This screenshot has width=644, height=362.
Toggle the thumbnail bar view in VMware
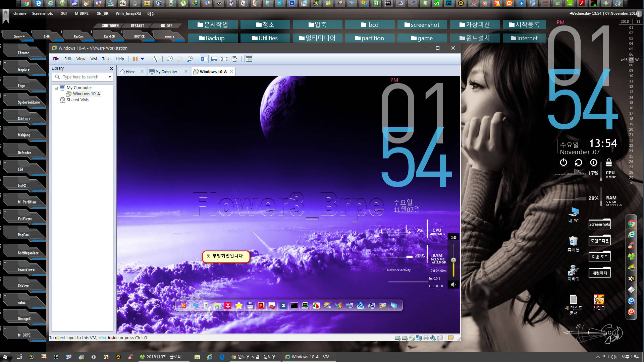[214, 59]
